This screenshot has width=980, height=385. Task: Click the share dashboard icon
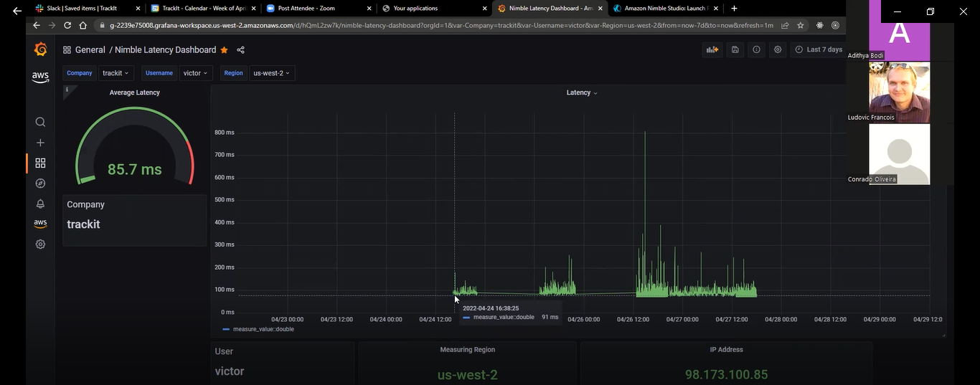point(240,50)
